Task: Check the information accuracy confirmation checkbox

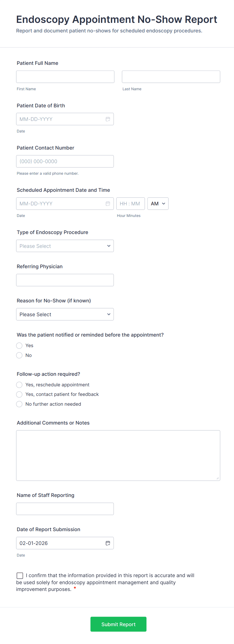Action: pos(20,576)
